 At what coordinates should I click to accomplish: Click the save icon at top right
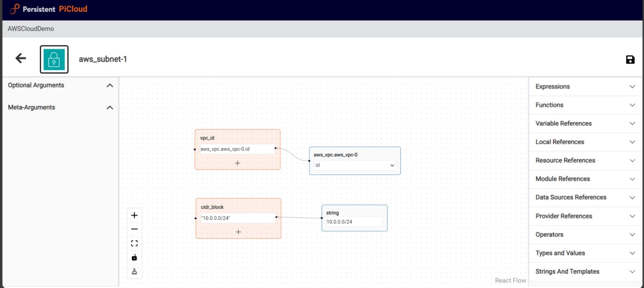630,60
